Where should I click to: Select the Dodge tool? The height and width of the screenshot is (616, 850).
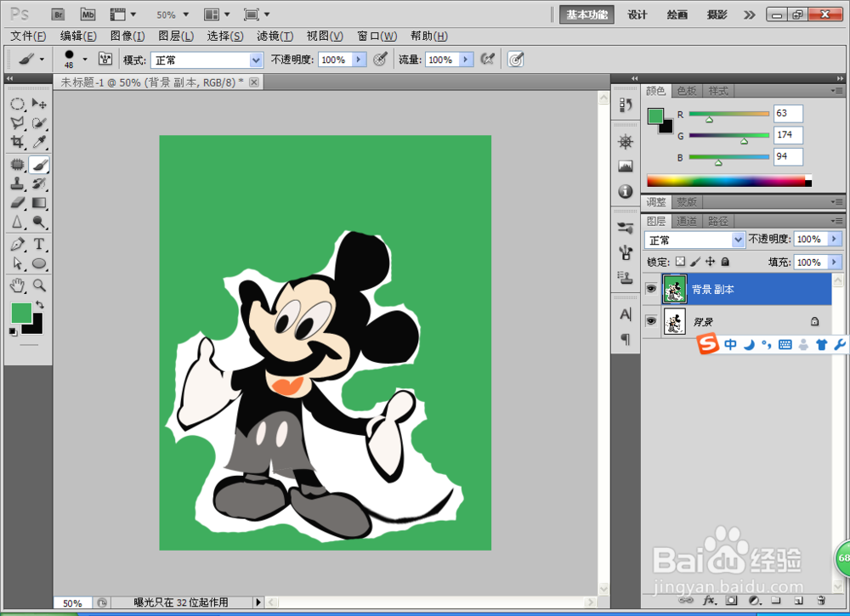click(39, 222)
